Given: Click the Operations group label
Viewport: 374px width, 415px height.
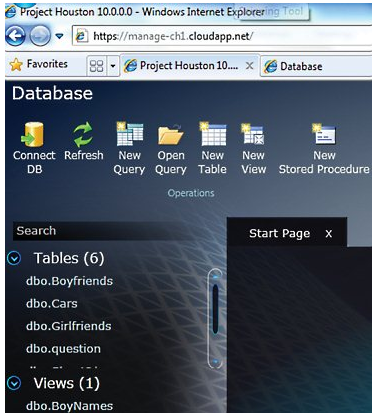Looking at the screenshot, I should pos(191,193).
